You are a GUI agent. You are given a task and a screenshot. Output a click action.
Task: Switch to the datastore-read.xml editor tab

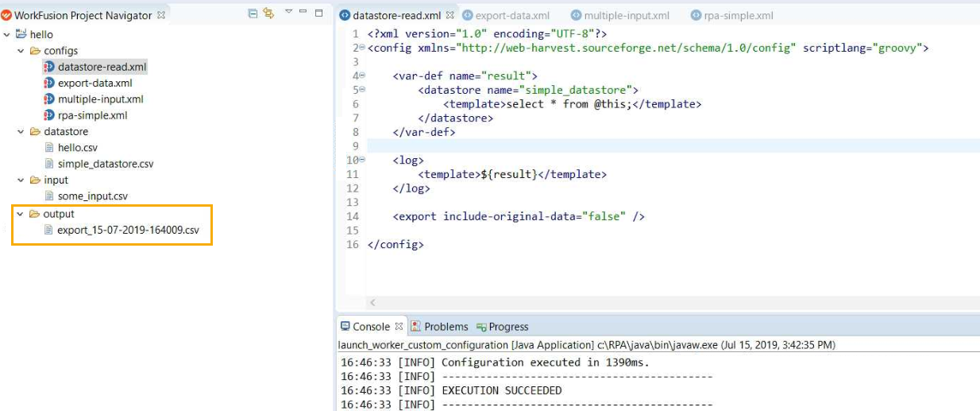tap(396, 15)
